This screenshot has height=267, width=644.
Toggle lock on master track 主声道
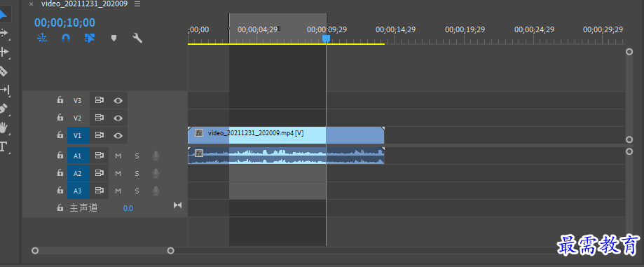[60, 208]
